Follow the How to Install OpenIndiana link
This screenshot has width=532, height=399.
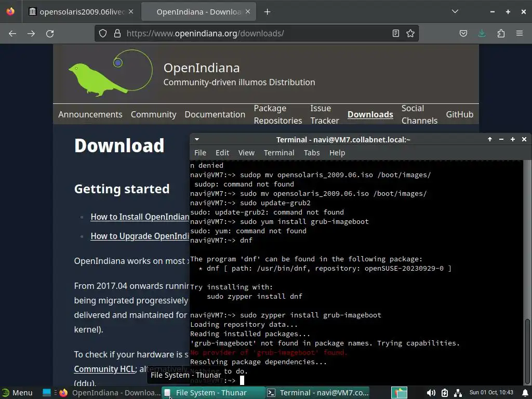click(x=140, y=217)
